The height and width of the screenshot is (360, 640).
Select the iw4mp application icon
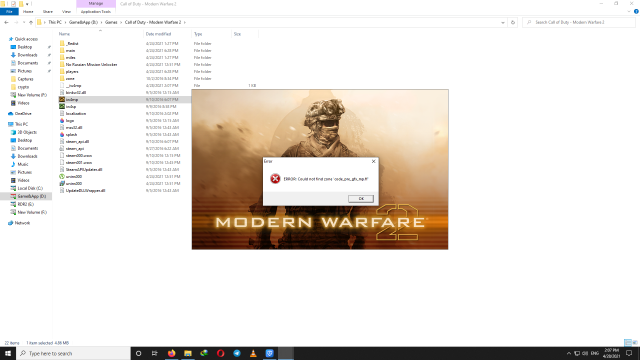pos(62,100)
